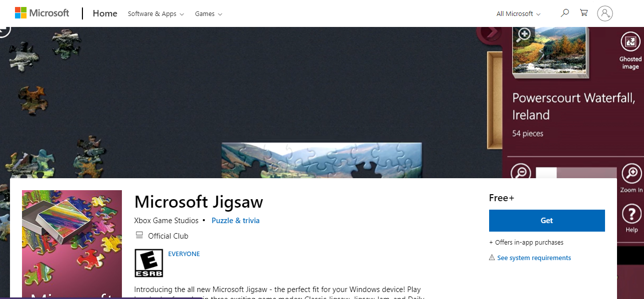
Task: Click the Microsoft Jigsaw app tile image
Action: (x=72, y=244)
